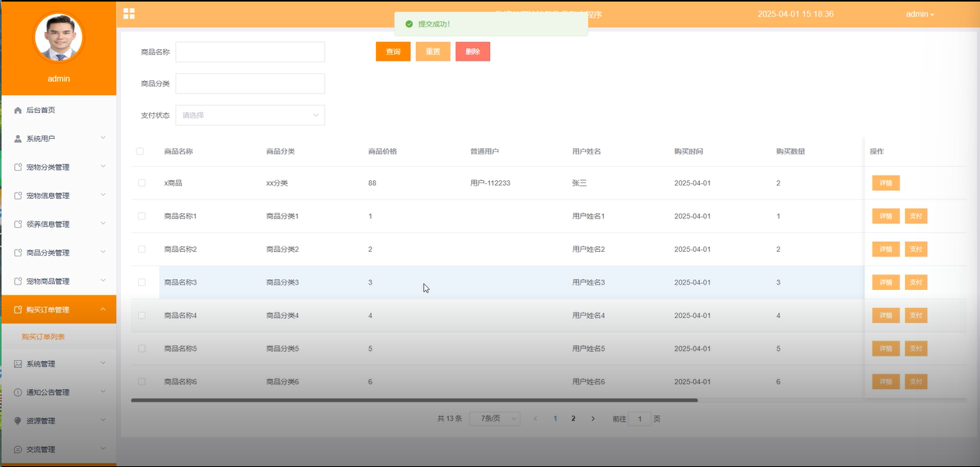The image size is (980, 467).
Task: Toggle the select-all checkbox in table header
Action: 140,151
